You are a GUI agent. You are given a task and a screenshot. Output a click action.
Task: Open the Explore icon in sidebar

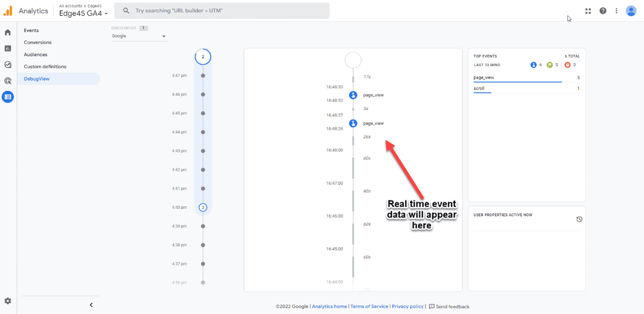coord(8,65)
